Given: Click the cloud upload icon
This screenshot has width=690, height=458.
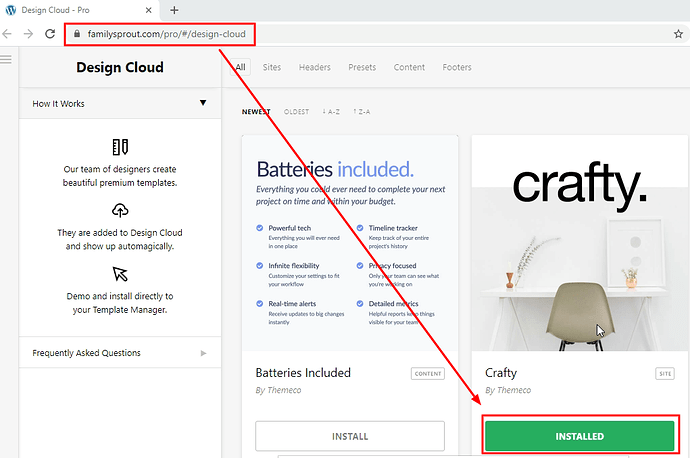Looking at the screenshot, I should click(x=120, y=210).
